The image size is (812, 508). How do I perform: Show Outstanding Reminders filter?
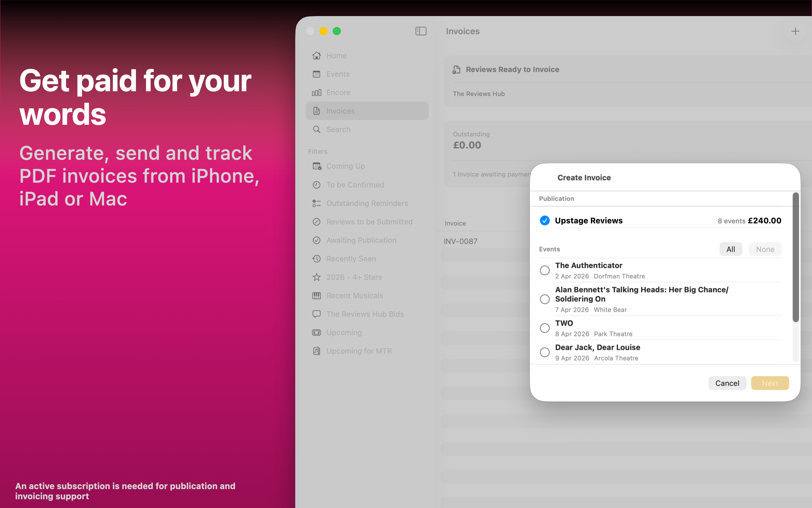pos(367,203)
